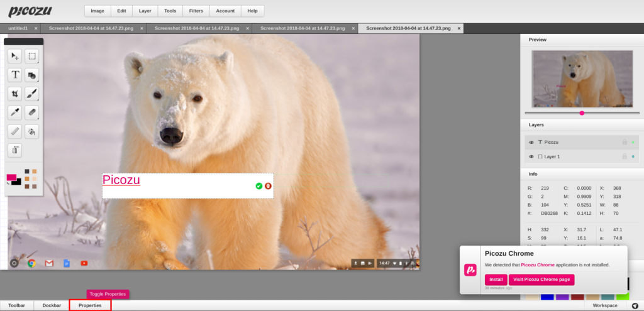Click the Picozu logo

click(30, 11)
